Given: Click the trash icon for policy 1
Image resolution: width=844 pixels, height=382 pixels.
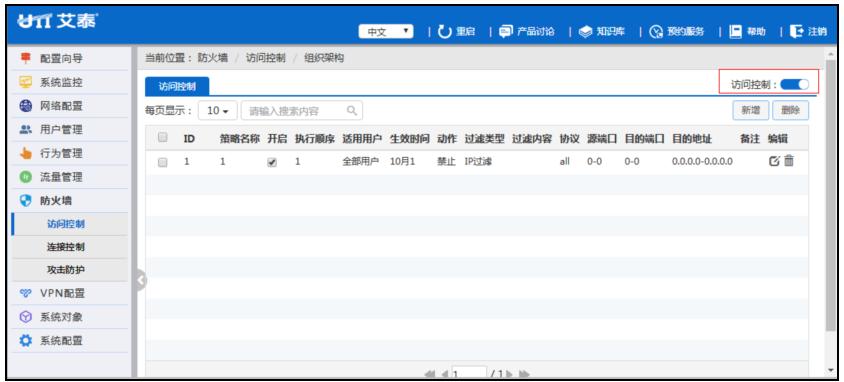Looking at the screenshot, I should 789,160.
